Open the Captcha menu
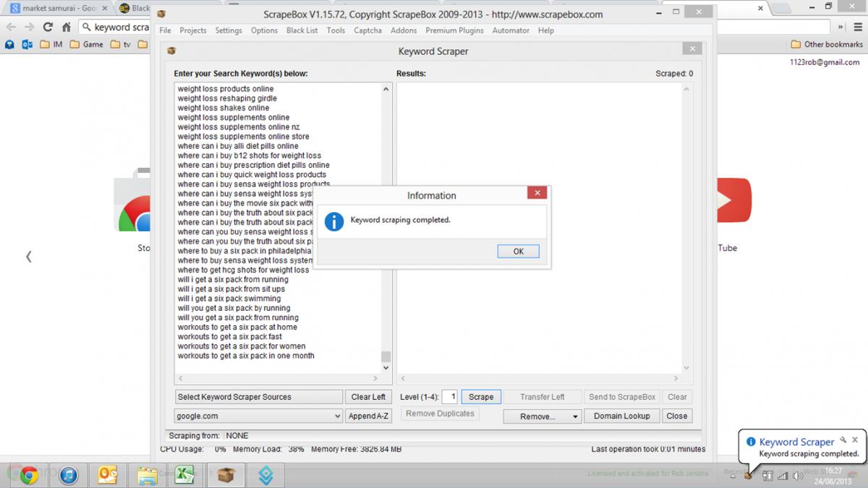 click(367, 30)
